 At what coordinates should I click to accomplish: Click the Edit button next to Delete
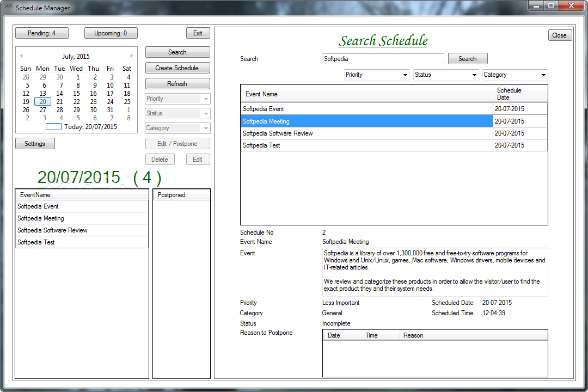point(198,160)
